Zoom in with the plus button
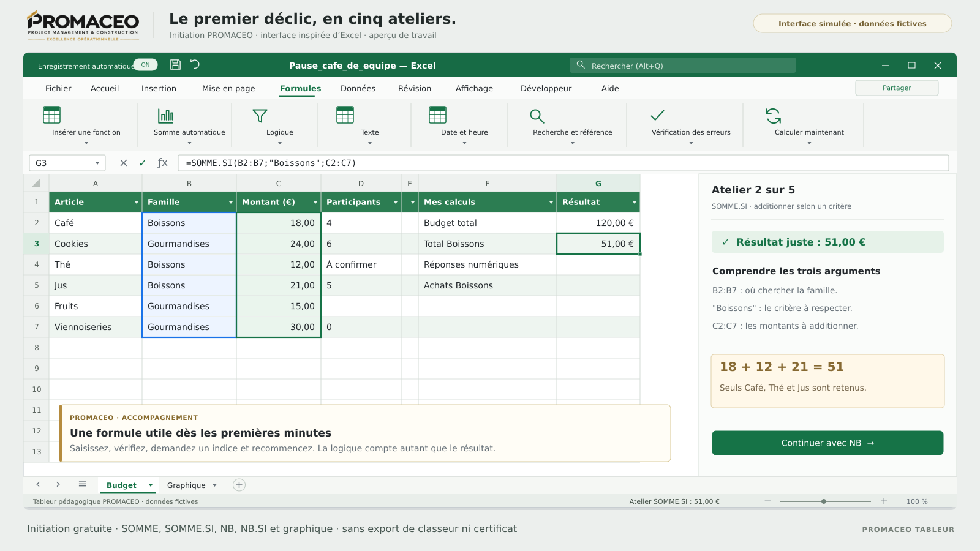 point(884,501)
